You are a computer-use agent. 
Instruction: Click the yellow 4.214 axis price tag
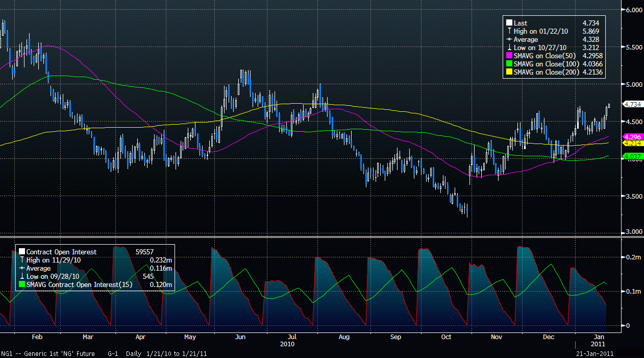pyautogui.click(x=633, y=144)
